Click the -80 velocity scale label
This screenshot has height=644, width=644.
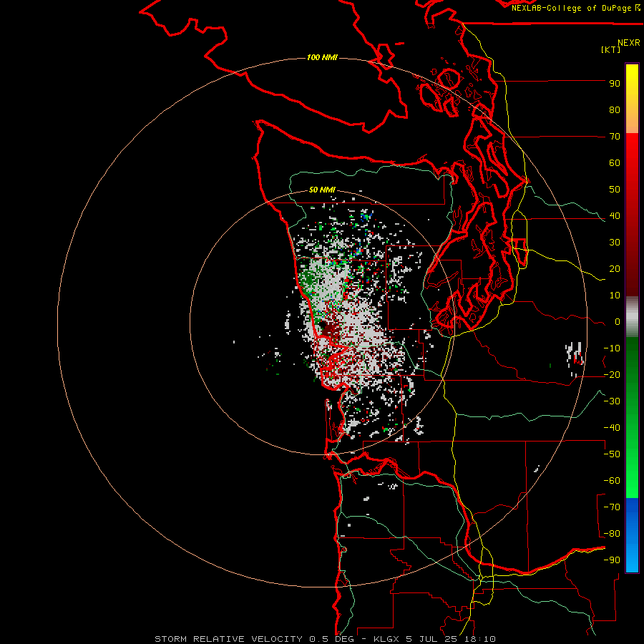612,534
